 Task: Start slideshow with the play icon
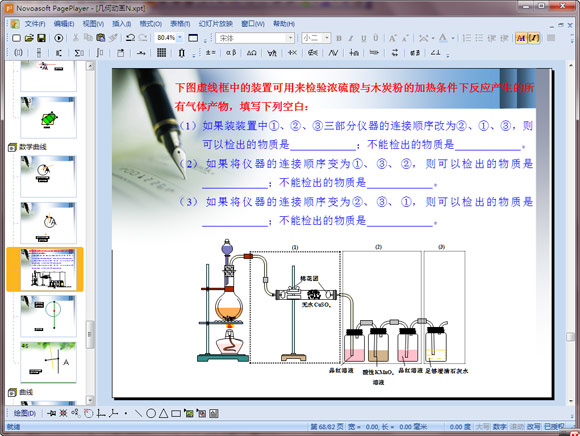pos(58,38)
